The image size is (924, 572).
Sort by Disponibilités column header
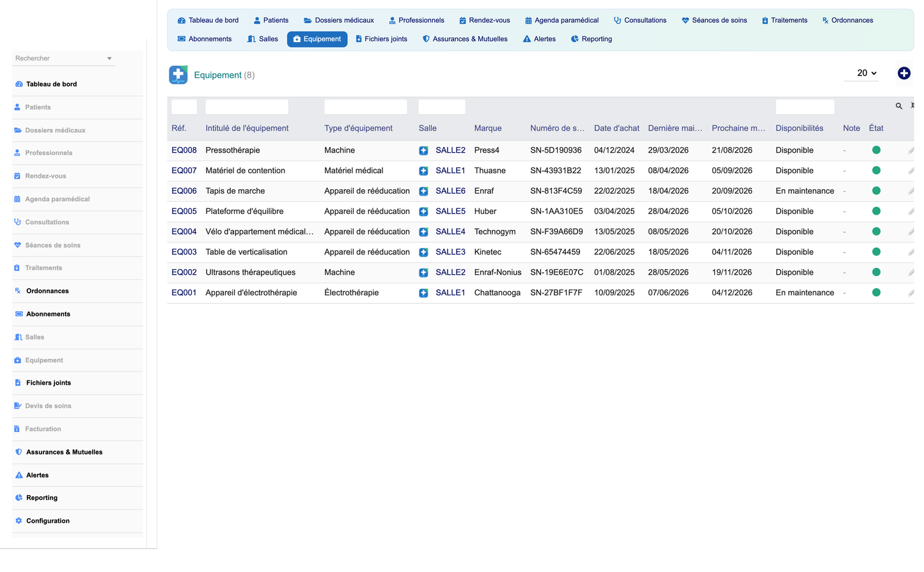(x=799, y=128)
